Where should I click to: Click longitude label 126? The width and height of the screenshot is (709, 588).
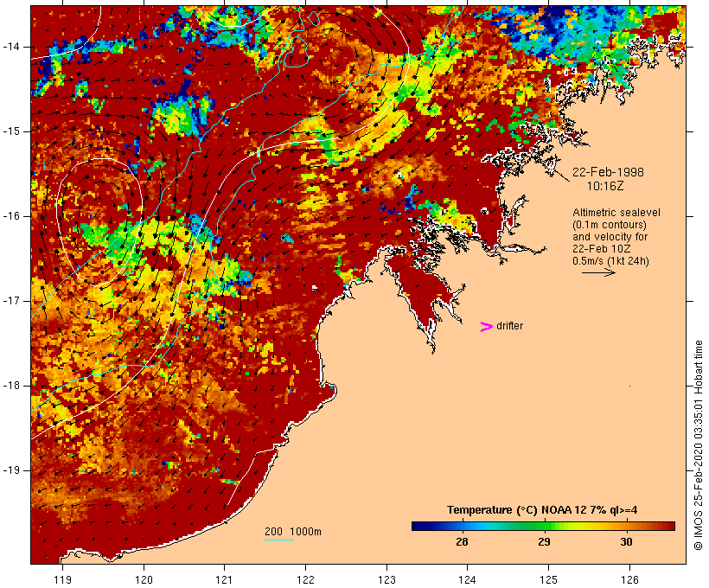tap(629, 579)
